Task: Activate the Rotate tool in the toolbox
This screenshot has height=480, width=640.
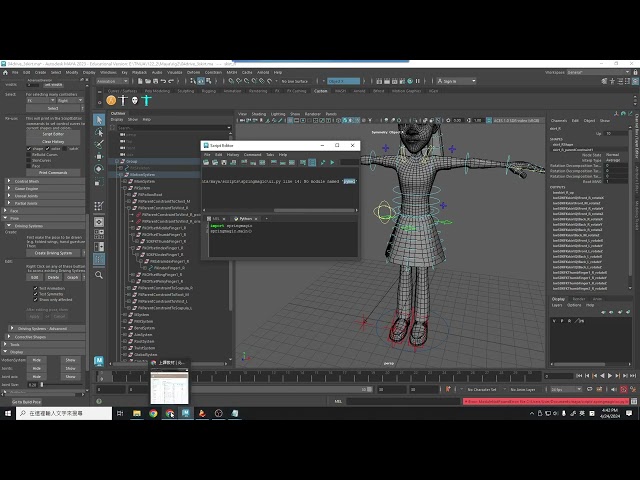Action: pyautogui.click(x=99, y=169)
